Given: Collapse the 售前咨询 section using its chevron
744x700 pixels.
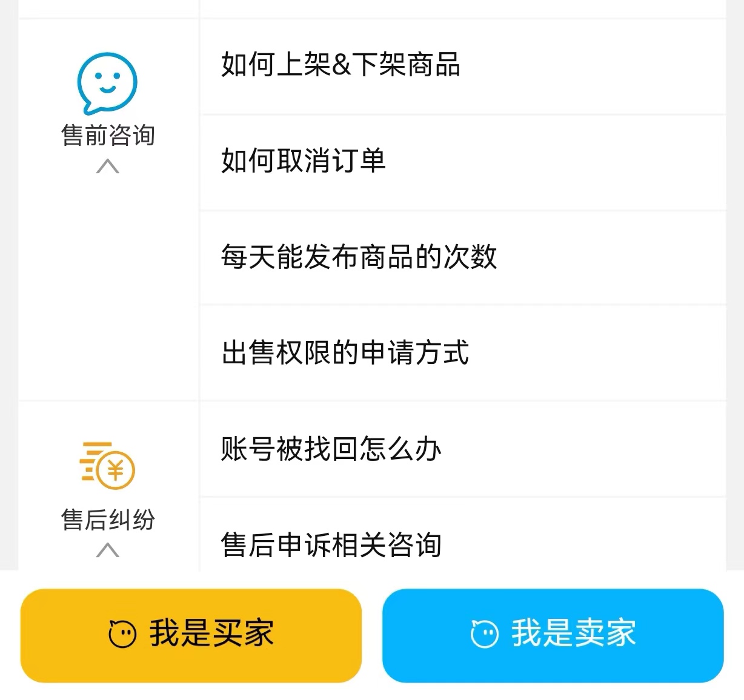Looking at the screenshot, I should 108,166.
